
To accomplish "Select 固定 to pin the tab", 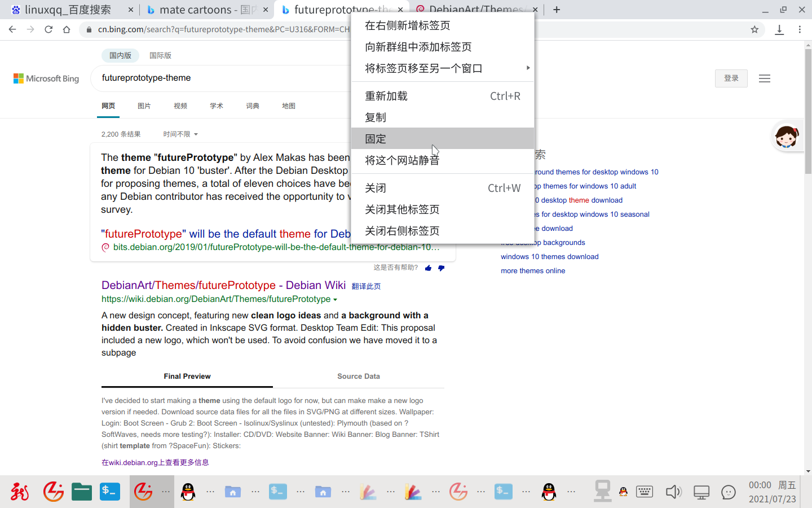I will pos(443,138).
